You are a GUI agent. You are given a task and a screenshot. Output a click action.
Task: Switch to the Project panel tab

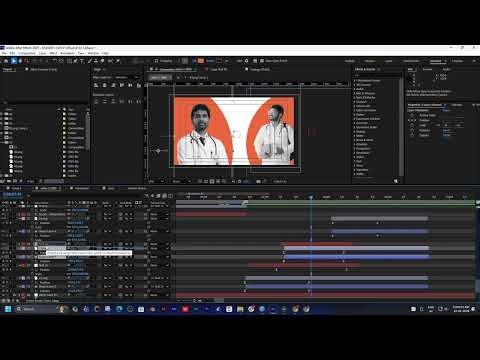7,69
